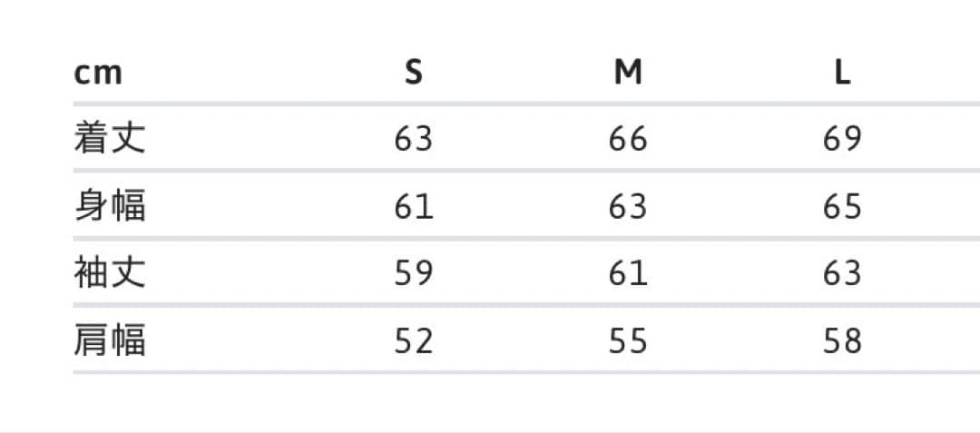Pick 肩幅 value 52 under S
Image resolution: width=980 pixels, height=433 pixels.
414,341
